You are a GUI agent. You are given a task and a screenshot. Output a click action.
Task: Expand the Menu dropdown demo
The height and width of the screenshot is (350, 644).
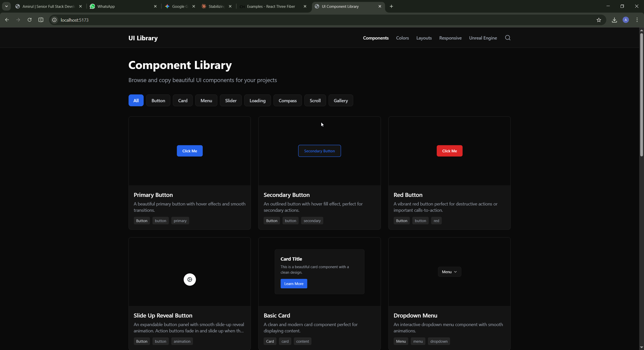click(x=449, y=272)
